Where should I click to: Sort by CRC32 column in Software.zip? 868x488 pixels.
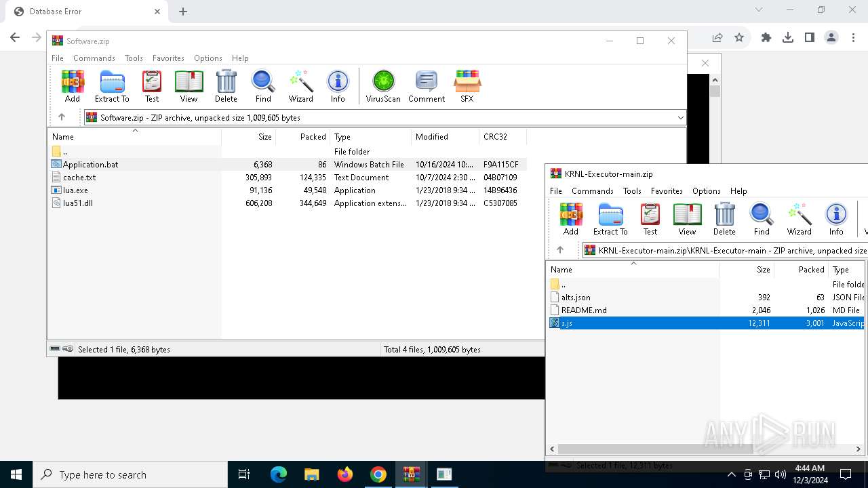coord(502,137)
